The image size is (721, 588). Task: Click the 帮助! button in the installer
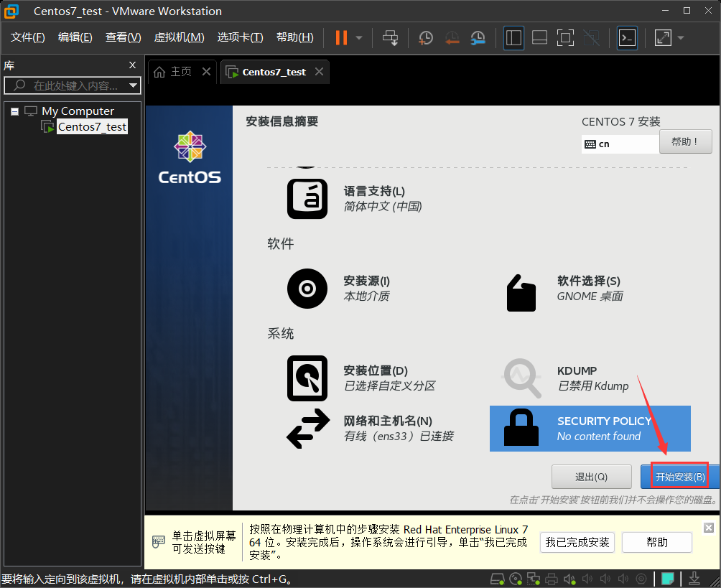tap(685, 141)
